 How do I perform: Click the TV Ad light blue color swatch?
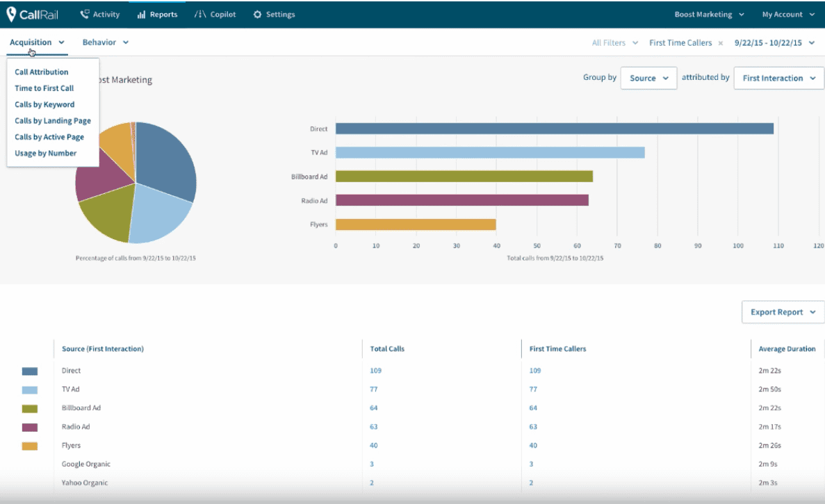click(30, 390)
